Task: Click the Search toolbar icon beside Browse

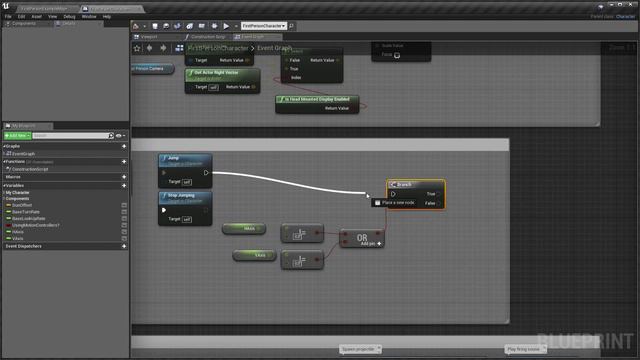Action: (x=177, y=26)
